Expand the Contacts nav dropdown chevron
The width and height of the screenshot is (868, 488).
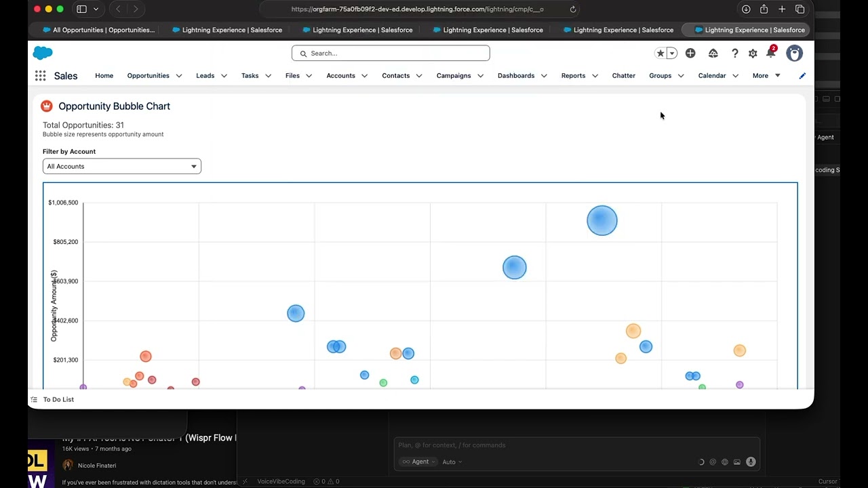419,76
